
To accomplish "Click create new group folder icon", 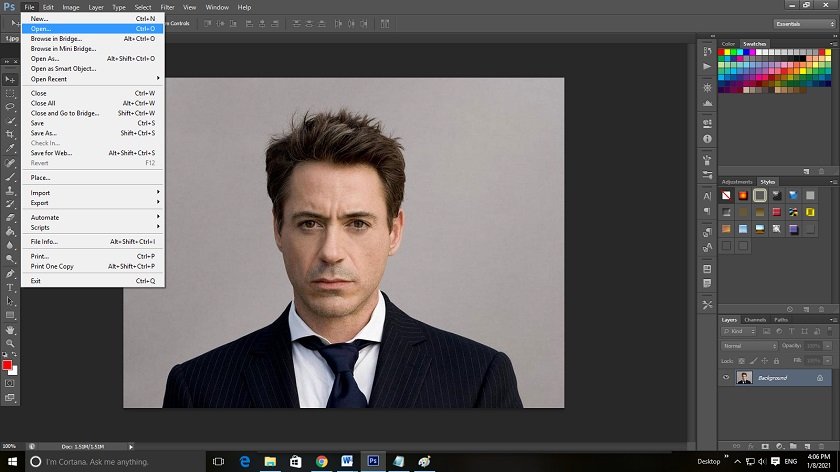I will pos(793,446).
